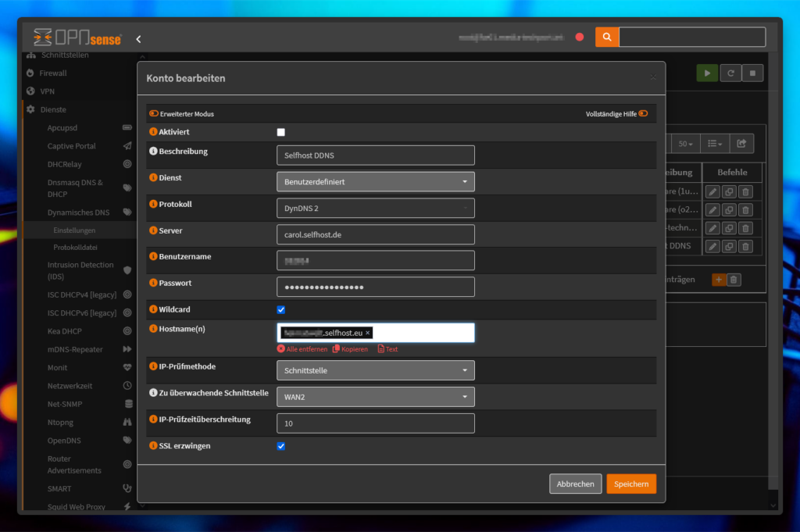Expand the Zu überwachende Schnittstelle dropdown
Viewport: 800px width, 532px height.
tap(375, 397)
